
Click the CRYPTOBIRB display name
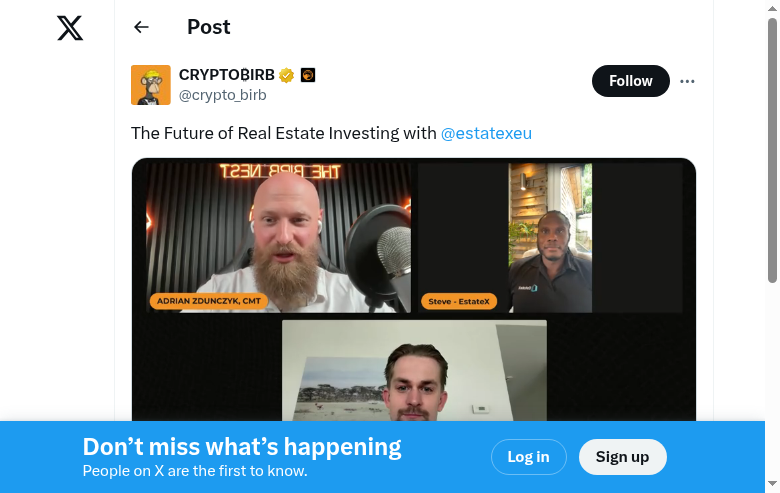pos(226,75)
